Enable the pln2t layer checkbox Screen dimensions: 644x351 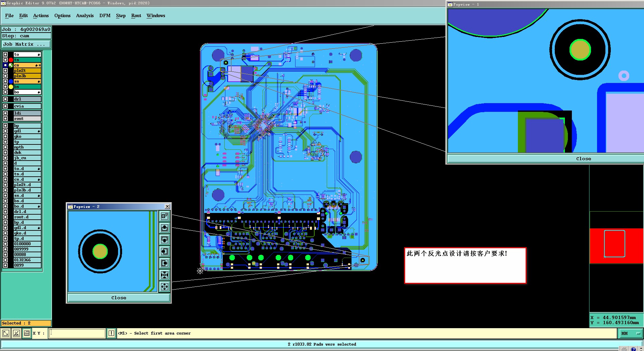point(5,71)
